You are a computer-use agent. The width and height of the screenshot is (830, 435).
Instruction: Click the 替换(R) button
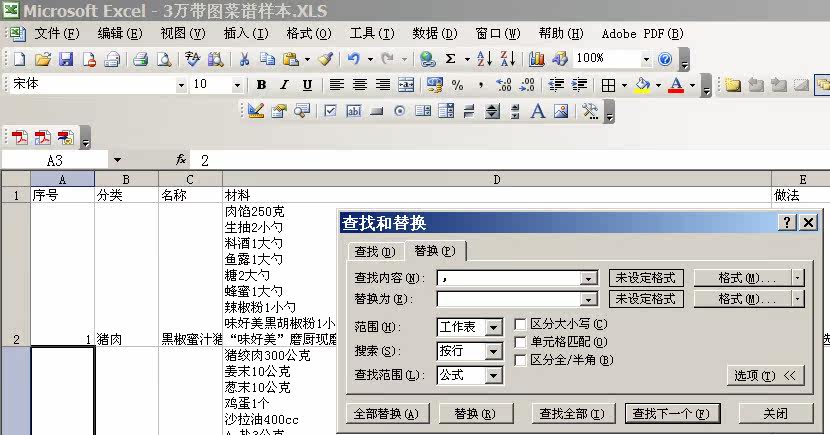tap(475, 414)
